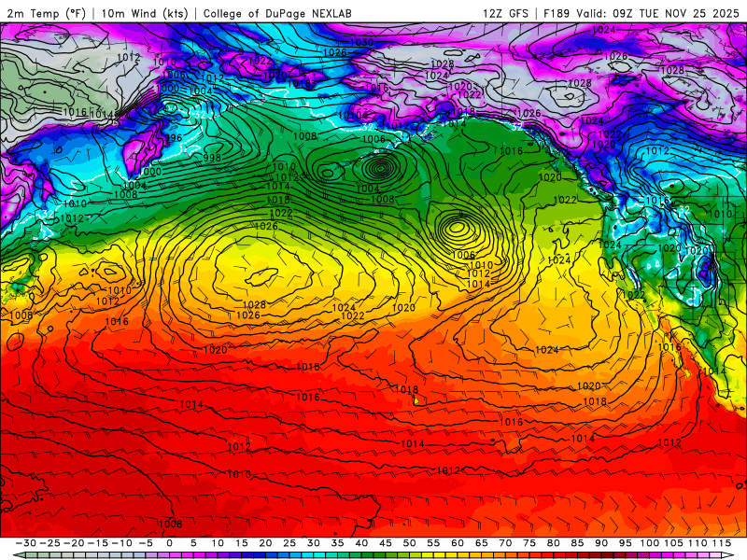747x560 pixels.
Task: Click the -20 value on the temperature scale
Action: [x=74, y=543]
